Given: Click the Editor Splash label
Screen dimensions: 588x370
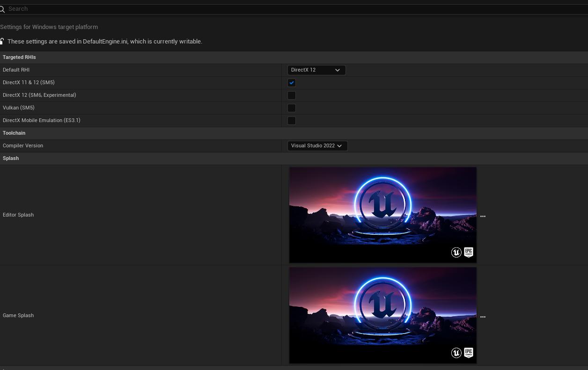Looking at the screenshot, I should (18, 215).
